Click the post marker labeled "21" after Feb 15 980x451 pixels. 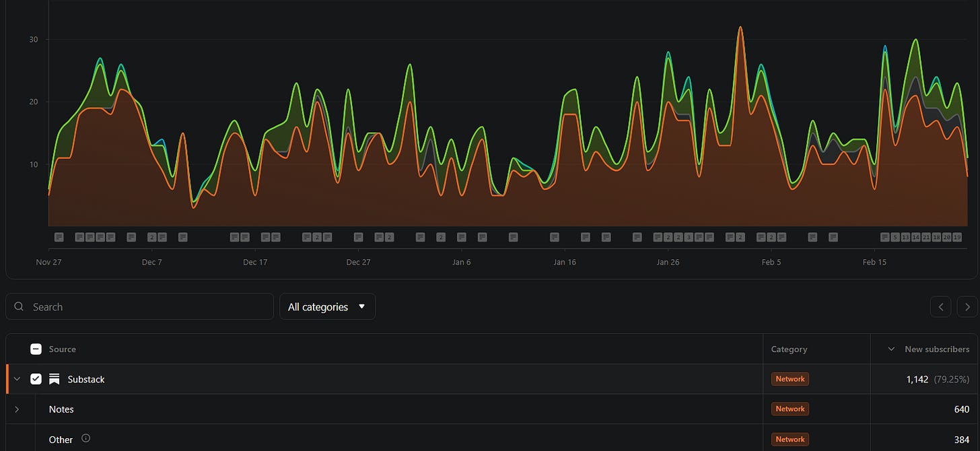coord(926,237)
